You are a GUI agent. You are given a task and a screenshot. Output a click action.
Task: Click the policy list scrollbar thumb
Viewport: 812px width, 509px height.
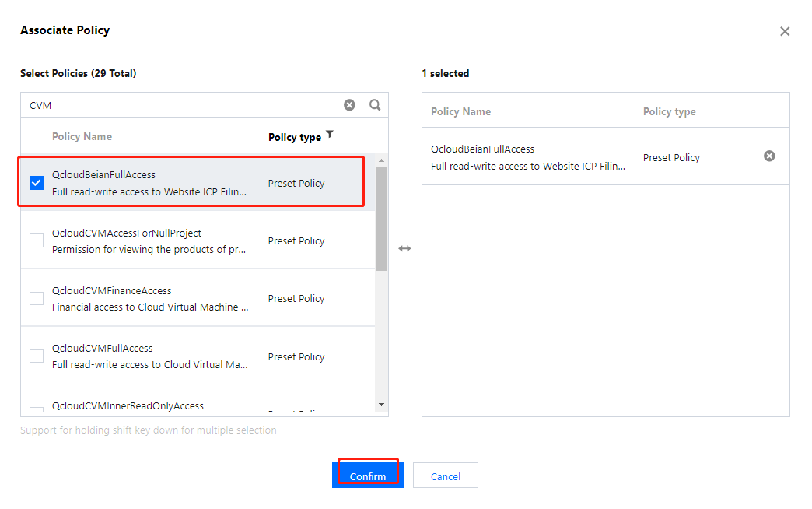point(382,218)
